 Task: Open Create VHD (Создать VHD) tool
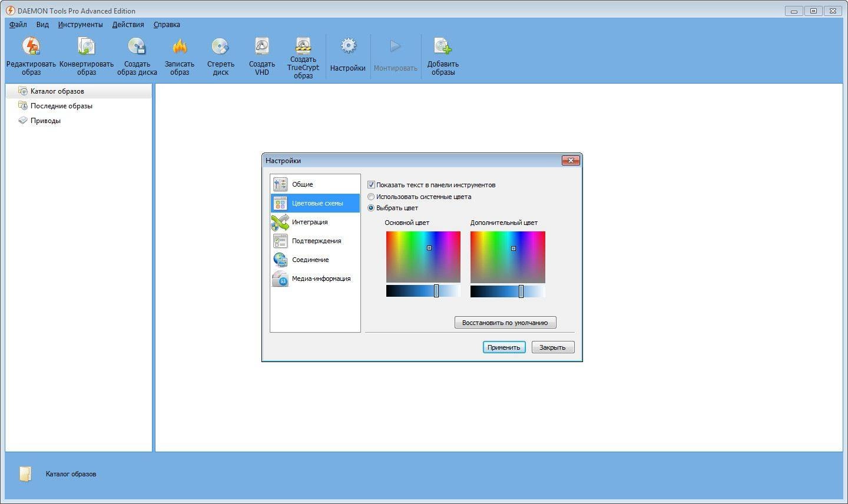[x=261, y=46]
